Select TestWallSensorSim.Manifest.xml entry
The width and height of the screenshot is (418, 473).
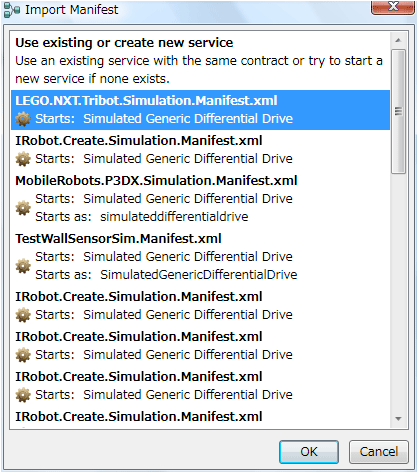pos(200,257)
